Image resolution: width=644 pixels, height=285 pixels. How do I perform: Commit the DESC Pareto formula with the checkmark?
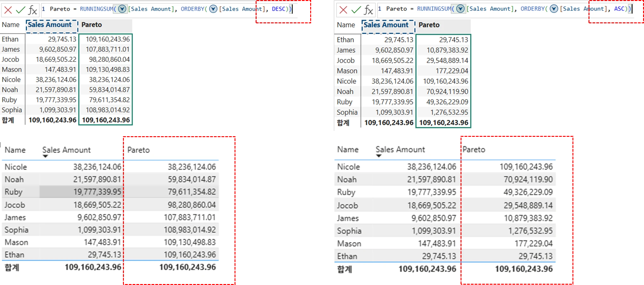20,10
